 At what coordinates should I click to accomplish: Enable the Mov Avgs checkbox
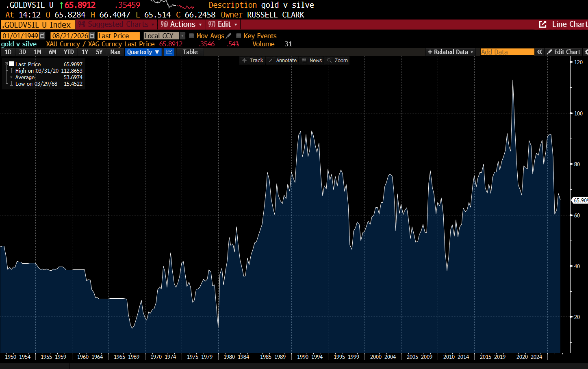[x=191, y=36]
